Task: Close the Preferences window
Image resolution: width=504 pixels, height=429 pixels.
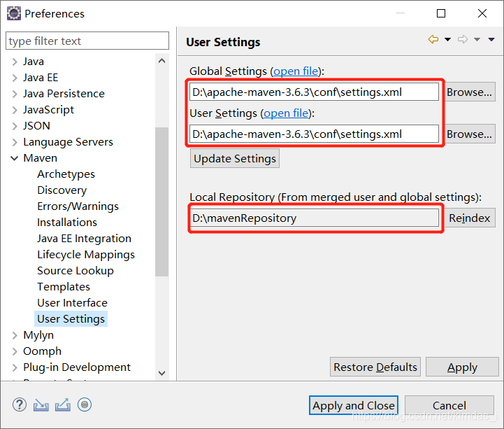Action: pos(482,13)
